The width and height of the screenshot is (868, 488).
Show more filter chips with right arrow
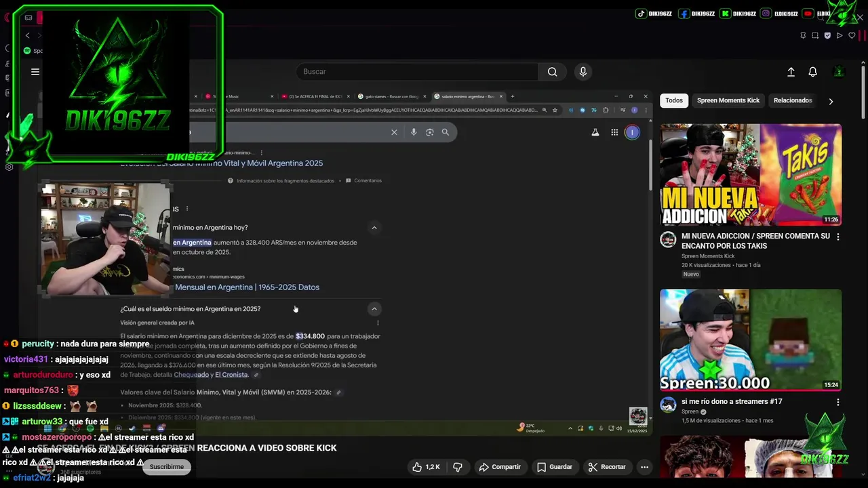831,101
